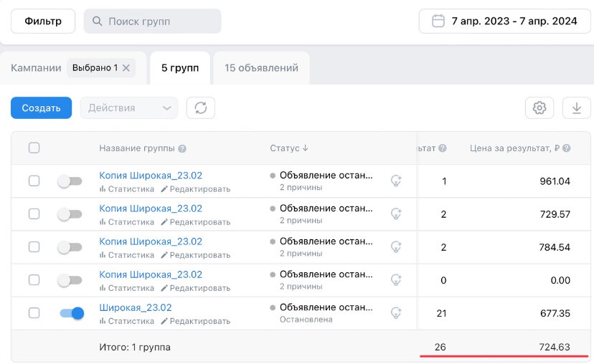Tick the checkbox of the 961.04 row
594x364 pixels.
tap(34, 181)
